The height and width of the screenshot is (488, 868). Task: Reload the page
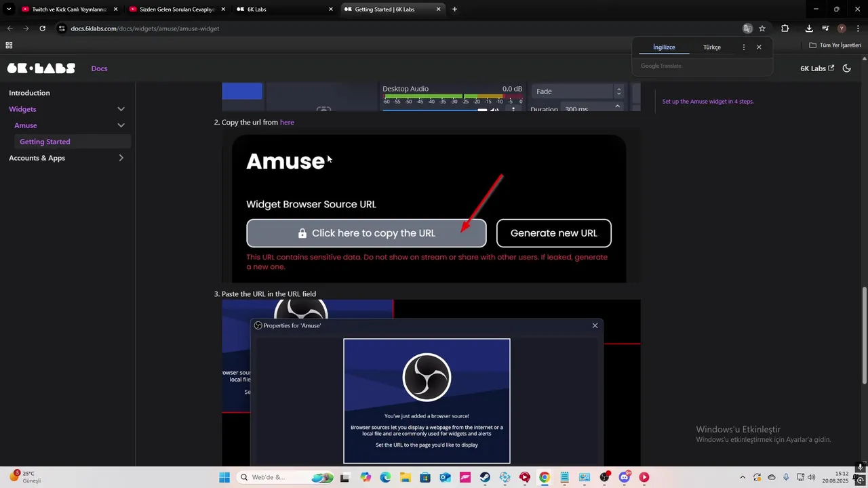point(42,28)
